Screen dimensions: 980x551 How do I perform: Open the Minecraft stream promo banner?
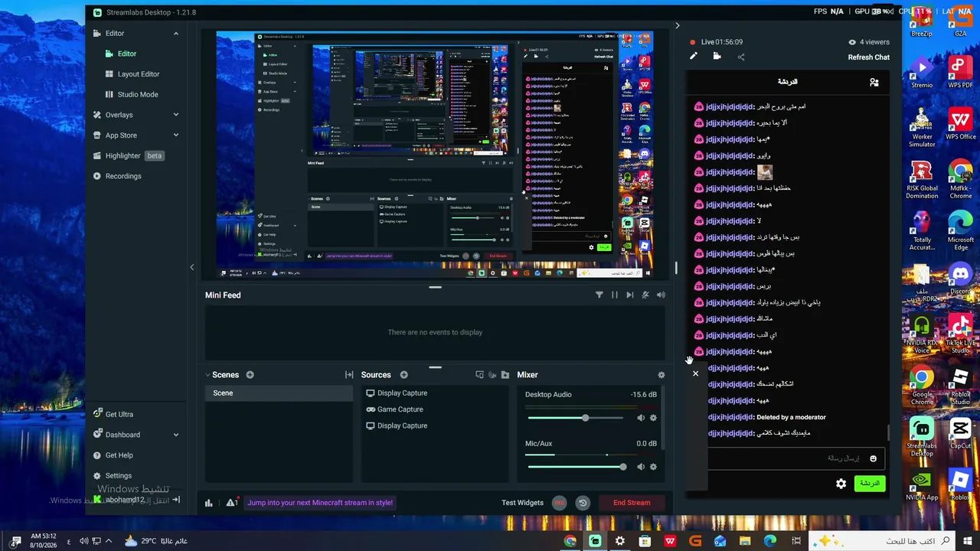pos(320,503)
